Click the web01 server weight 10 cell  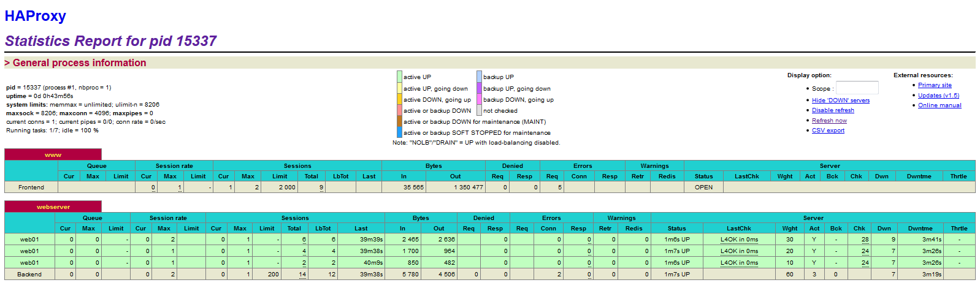(789, 263)
